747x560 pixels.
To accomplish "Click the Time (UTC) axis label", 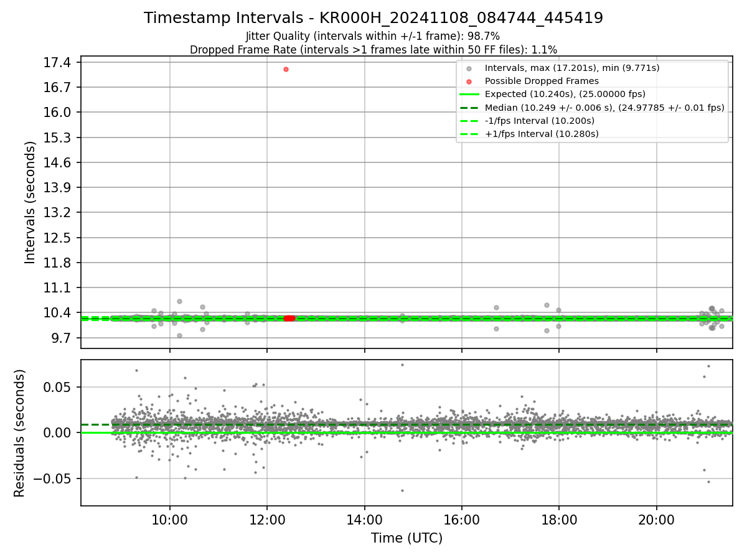I will click(406, 538).
